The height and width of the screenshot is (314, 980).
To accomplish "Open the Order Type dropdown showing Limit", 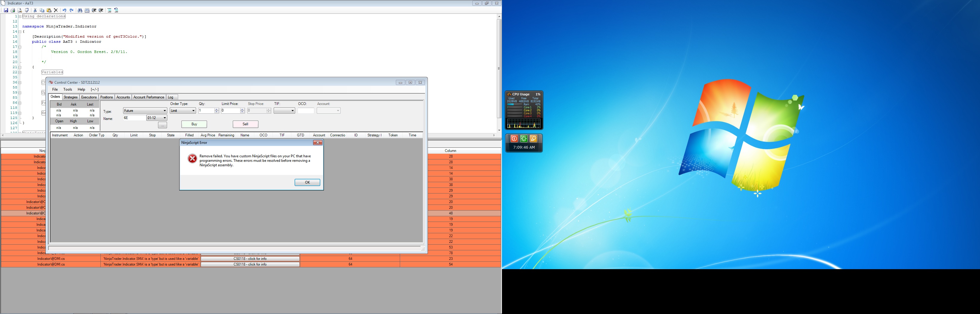I will tap(183, 111).
